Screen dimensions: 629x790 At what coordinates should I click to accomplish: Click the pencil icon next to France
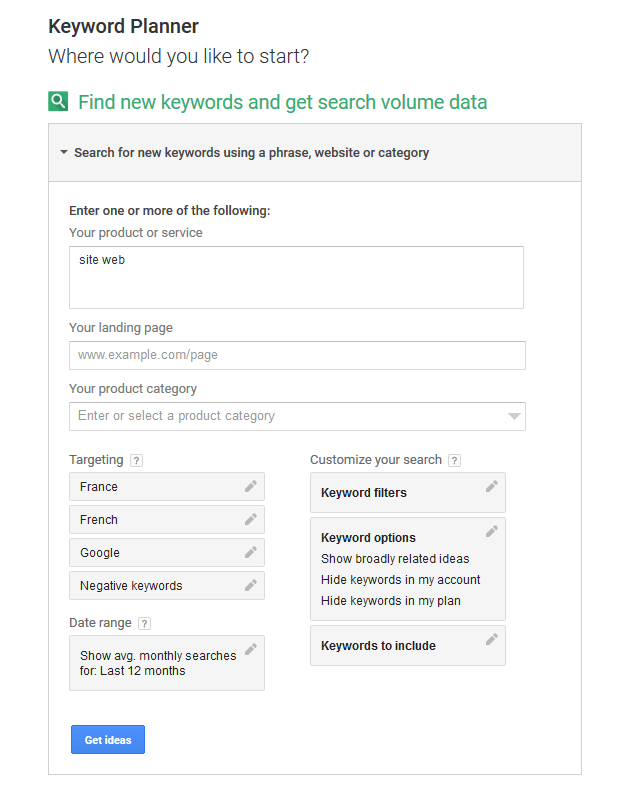click(251, 487)
